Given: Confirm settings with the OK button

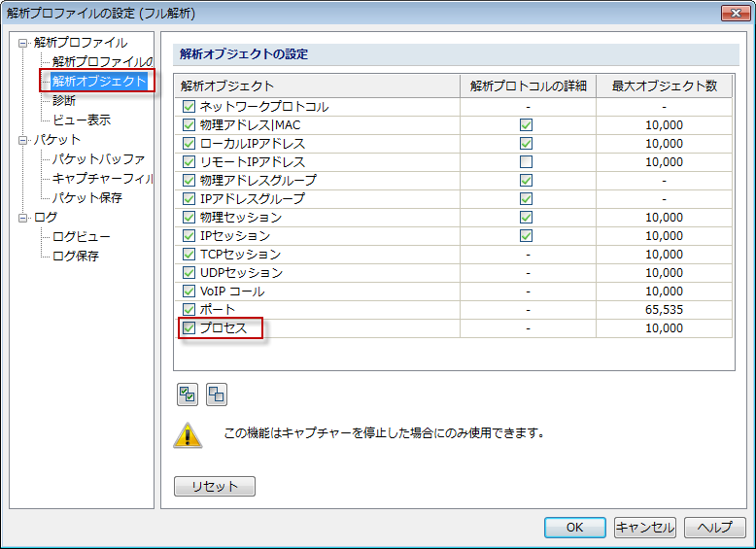Looking at the screenshot, I should pos(574,527).
